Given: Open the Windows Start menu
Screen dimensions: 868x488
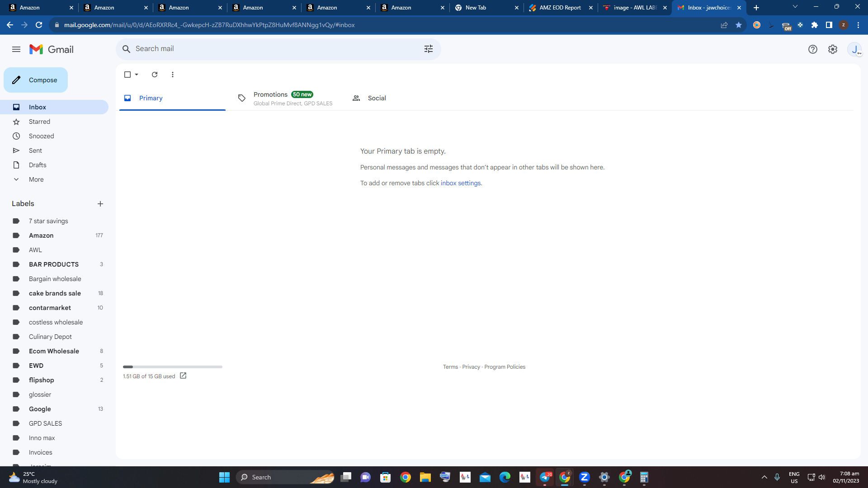Looking at the screenshot, I should (224, 477).
